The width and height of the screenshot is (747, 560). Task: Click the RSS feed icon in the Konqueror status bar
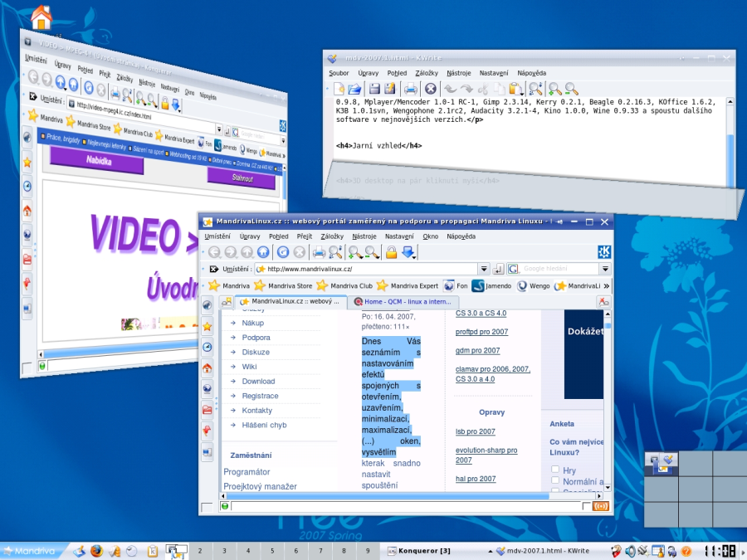(x=600, y=506)
